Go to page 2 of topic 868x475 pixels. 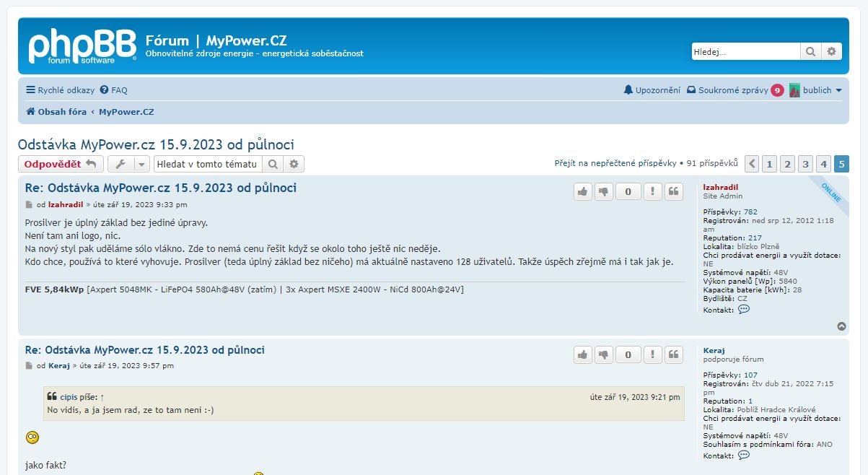(x=788, y=164)
